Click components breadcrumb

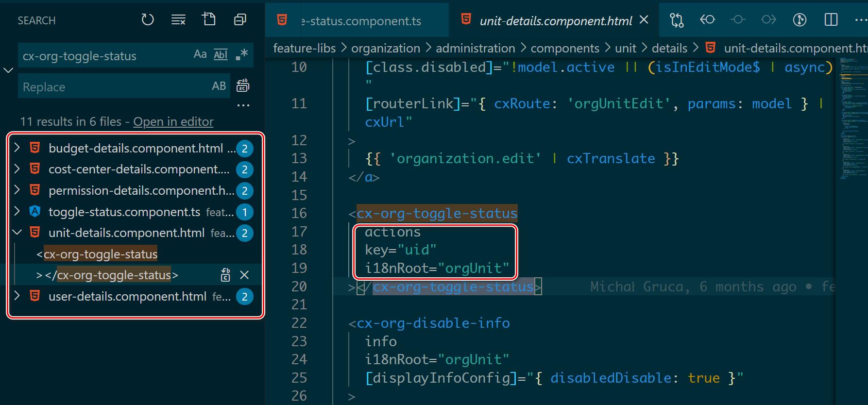point(565,48)
